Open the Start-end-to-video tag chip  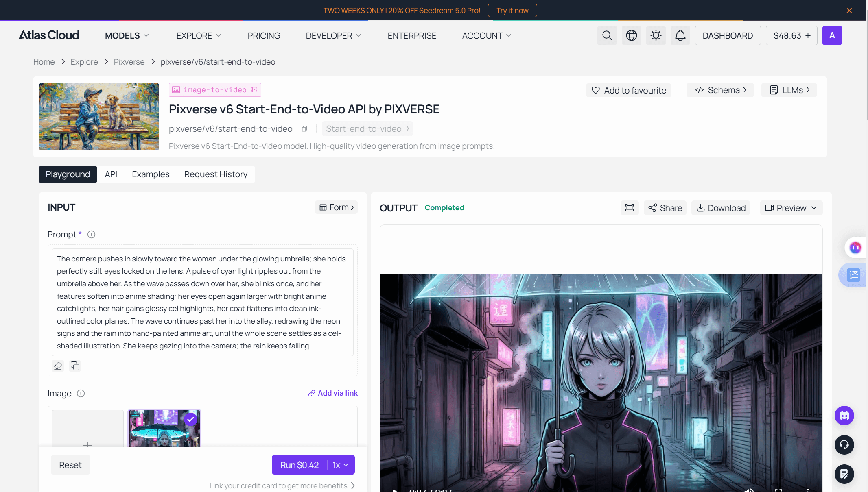click(x=367, y=129)
